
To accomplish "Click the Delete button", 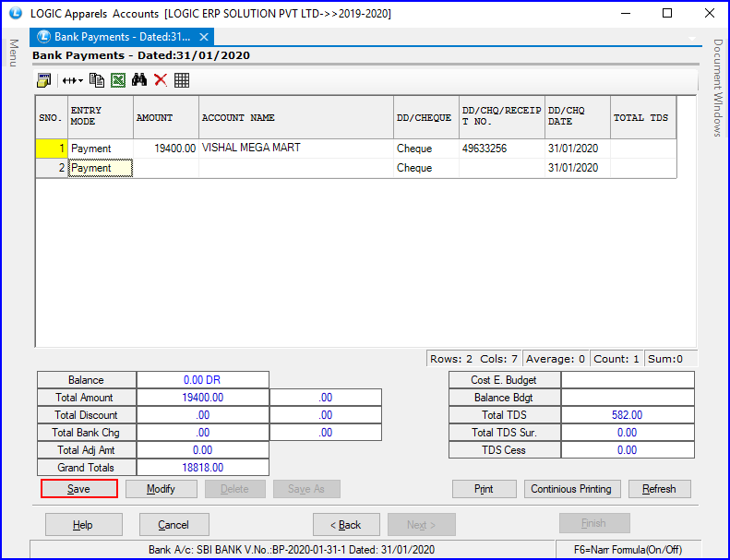I will [234, 489].
